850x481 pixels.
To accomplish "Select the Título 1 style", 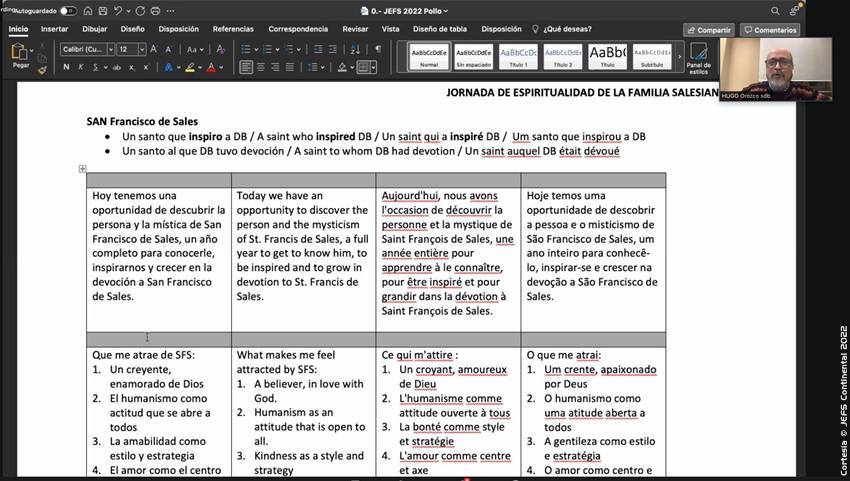I will point(518,57).
